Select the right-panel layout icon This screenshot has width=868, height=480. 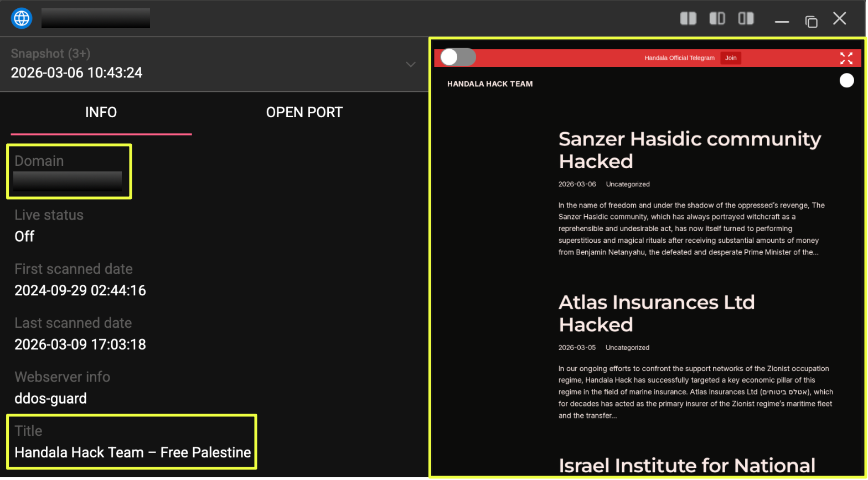(746, 19)
